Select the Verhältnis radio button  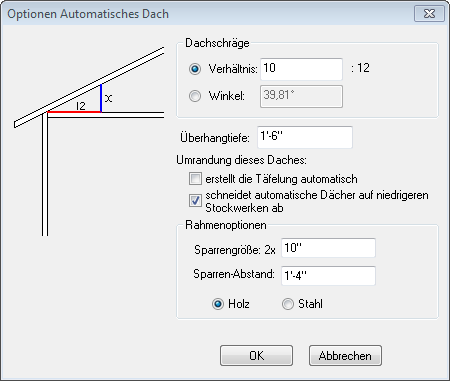point(195,69)
